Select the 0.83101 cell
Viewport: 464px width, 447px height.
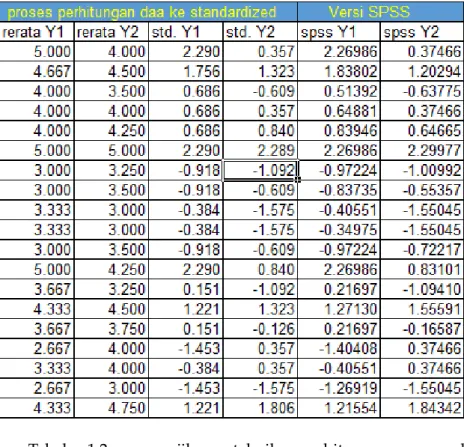click(x=422, y=269)
